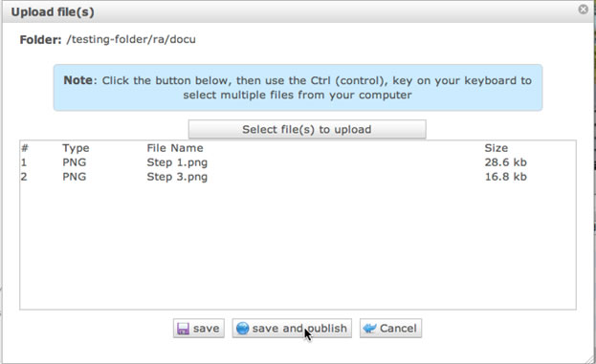This screenshot has width=596, height=364.
Task: Select the Step 1.png file row
Action: [298, 162]
